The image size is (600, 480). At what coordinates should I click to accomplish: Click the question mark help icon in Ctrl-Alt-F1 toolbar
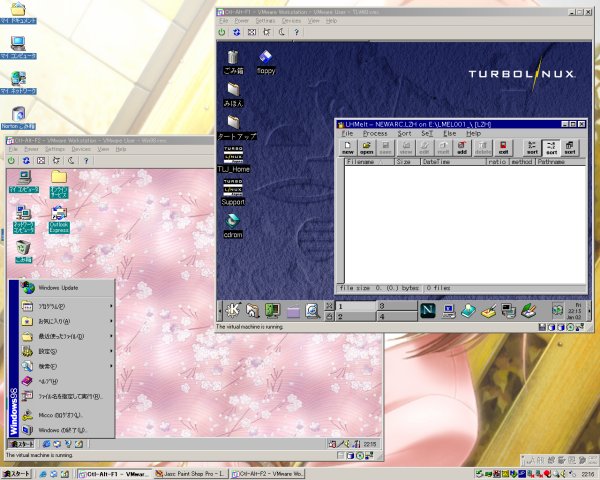(297, 32)
